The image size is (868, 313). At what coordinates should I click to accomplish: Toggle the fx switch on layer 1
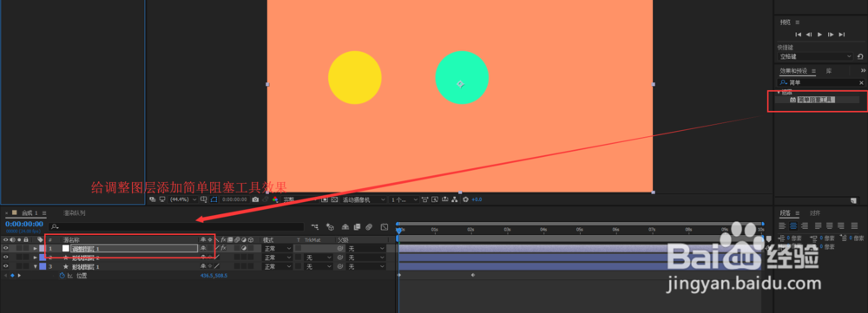coord(224,248)
